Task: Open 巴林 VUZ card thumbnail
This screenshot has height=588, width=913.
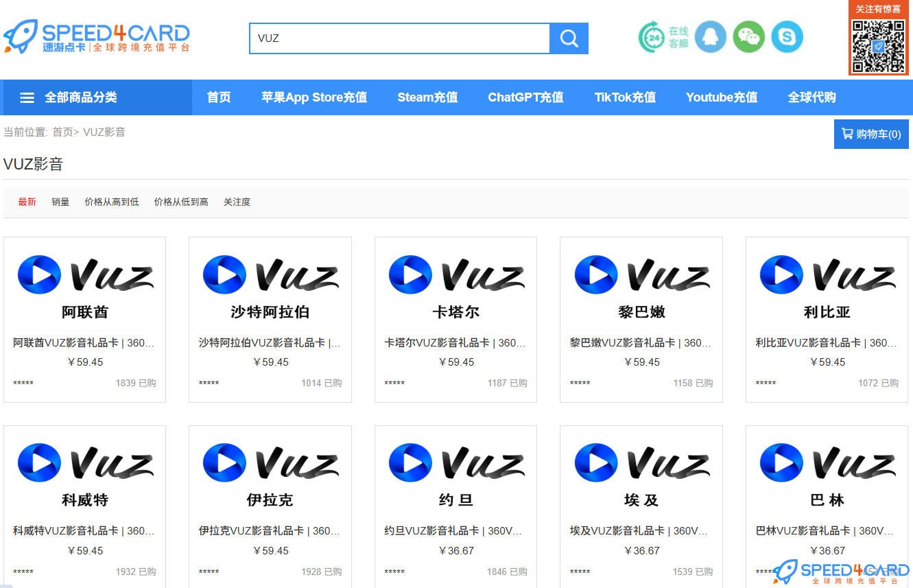Action: pos(827,474)
